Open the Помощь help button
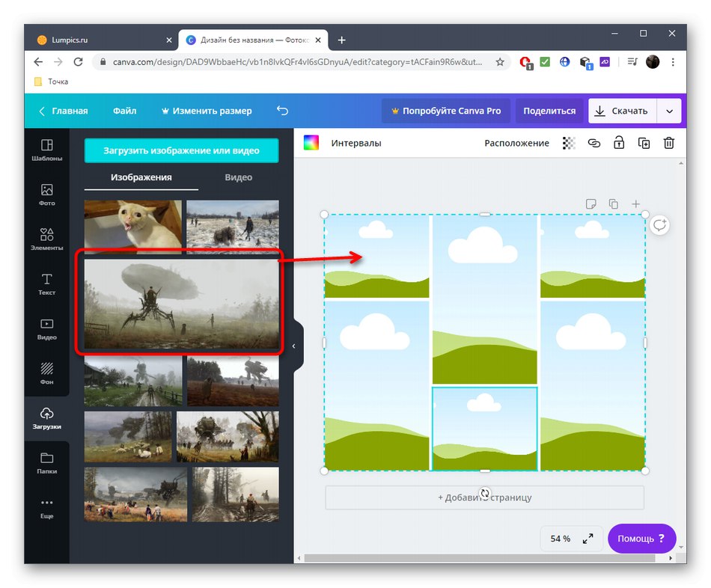Screen dimensions: 711x588 641,538
